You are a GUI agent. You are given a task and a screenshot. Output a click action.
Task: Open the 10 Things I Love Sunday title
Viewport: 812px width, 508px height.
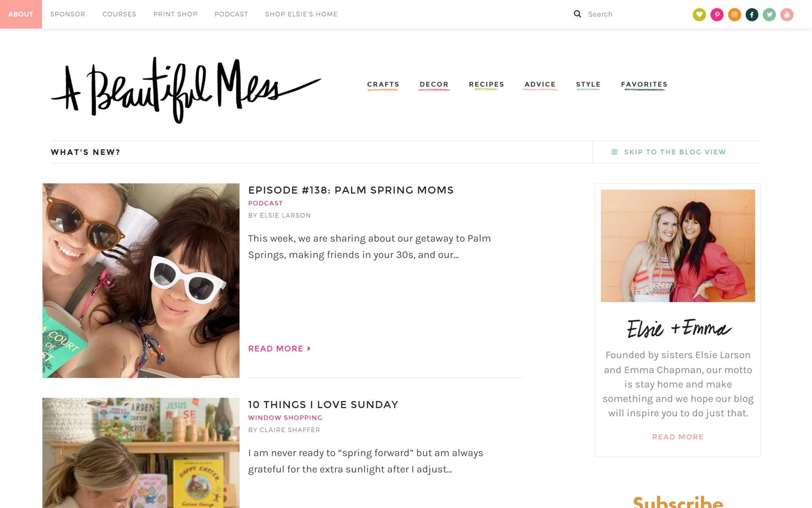[323, 404]
